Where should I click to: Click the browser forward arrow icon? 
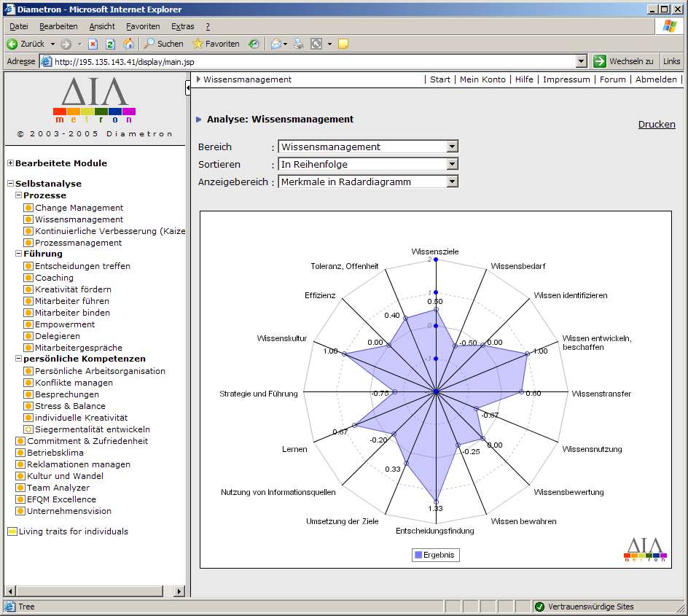[66, 44]
